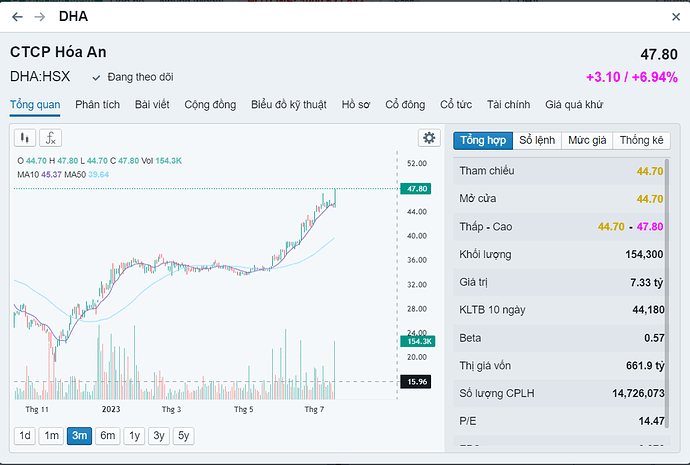This screenshot has width=690, height=465.
Task: Switch to Mức giá view
Action: (x=587, y=140)
